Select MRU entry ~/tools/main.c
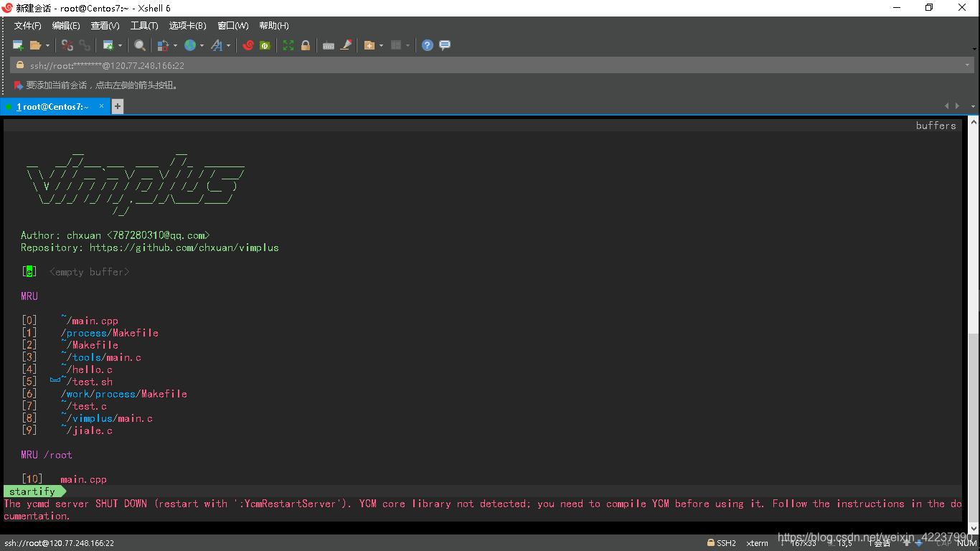 (101, 357)
